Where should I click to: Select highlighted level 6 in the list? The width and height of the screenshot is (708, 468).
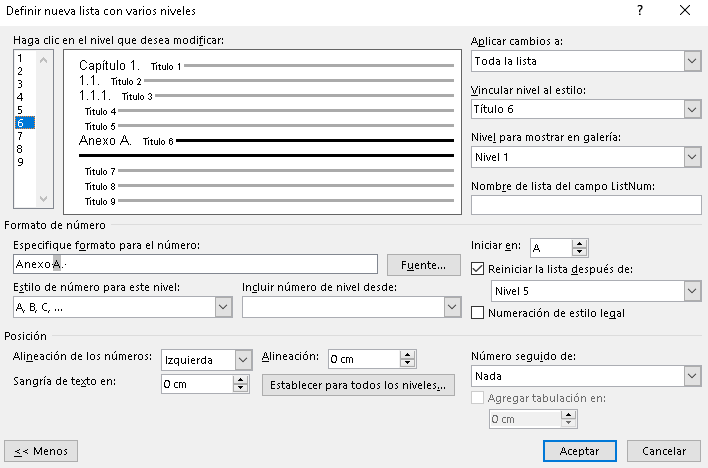(25, 123)
